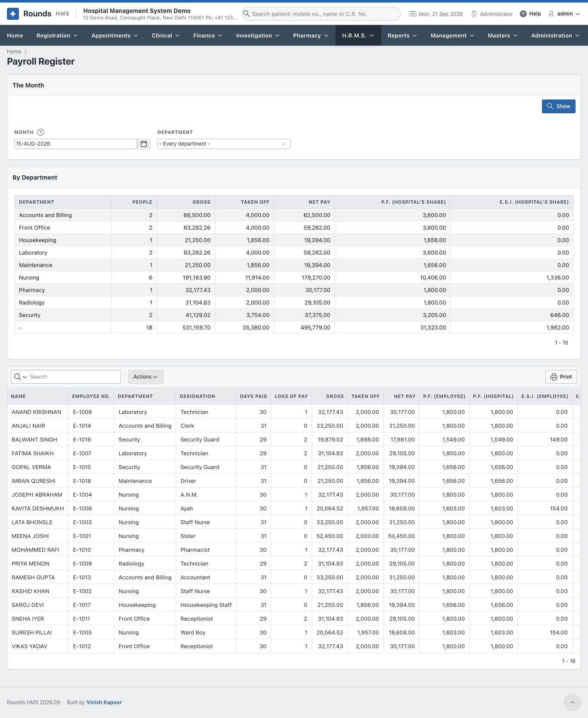This screenshot has width=588, height=718.
Task: Open the H.R.M.S. menu
Action: tap(358, 35)
